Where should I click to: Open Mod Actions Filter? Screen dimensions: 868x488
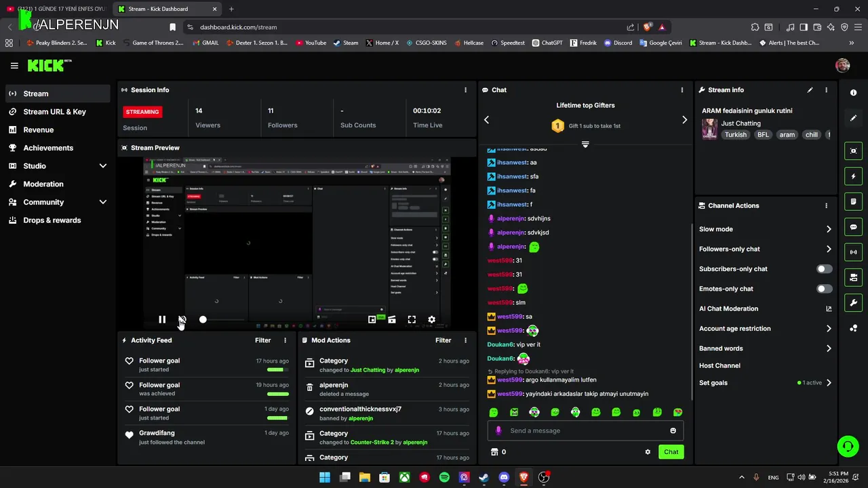click(443, 340)
